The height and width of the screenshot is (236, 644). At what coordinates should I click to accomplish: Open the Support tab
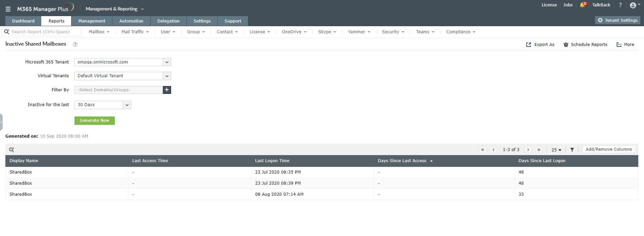233,21
